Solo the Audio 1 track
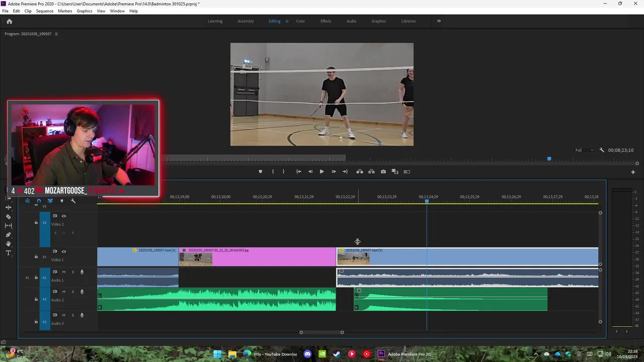Image resolution: width=644 pixels, height=362 pixels. click(72, 272)
